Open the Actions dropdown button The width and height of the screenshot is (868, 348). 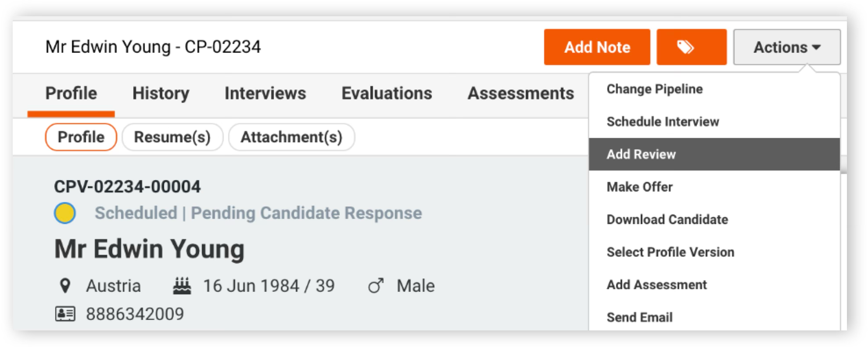787,47
